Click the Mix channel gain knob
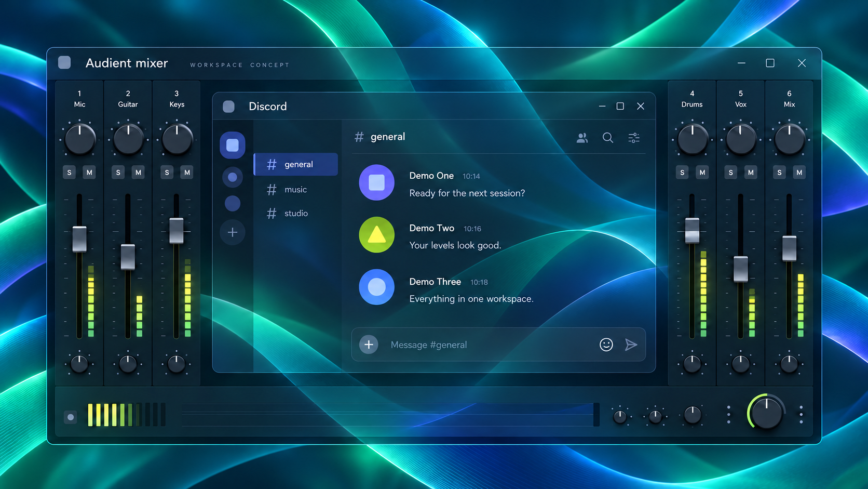 (789, 139)
